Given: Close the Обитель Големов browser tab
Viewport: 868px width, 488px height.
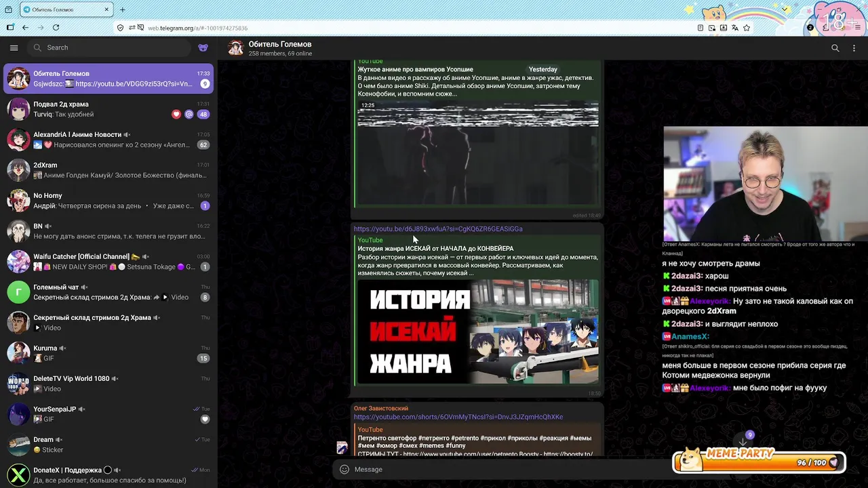Looking at the screenshot, I should pos(106,9).
